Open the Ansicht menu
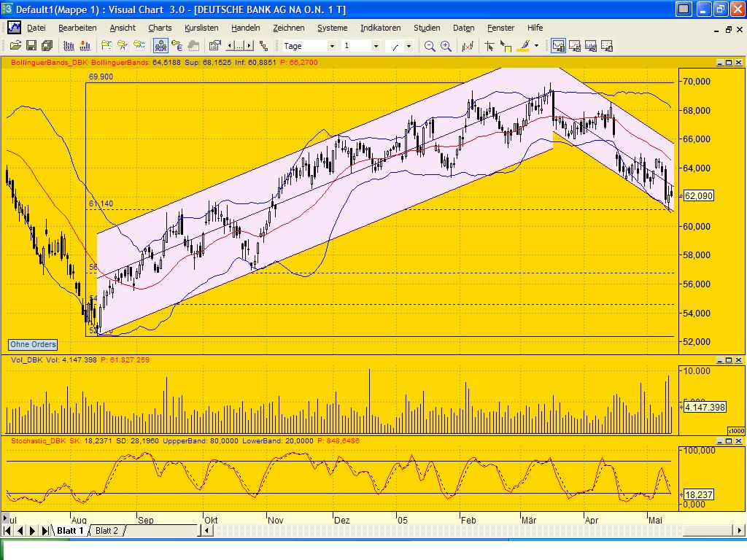The image size is (747, 560). pos(123,28)
